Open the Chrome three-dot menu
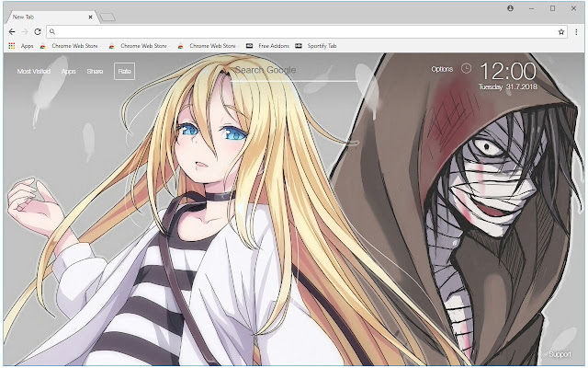The height and width of the screenshot is (368, 588). coord(576,32)
